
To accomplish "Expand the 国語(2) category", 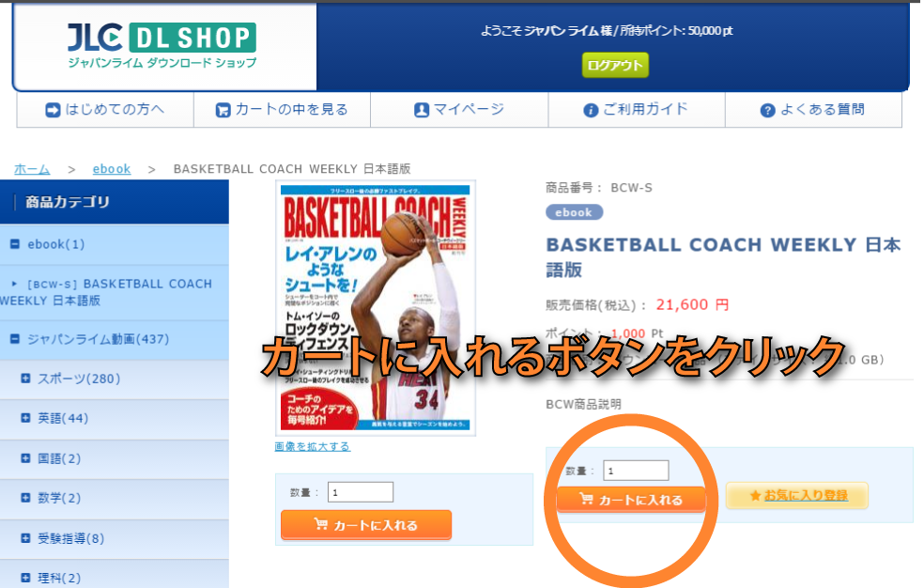I will 25,457.
